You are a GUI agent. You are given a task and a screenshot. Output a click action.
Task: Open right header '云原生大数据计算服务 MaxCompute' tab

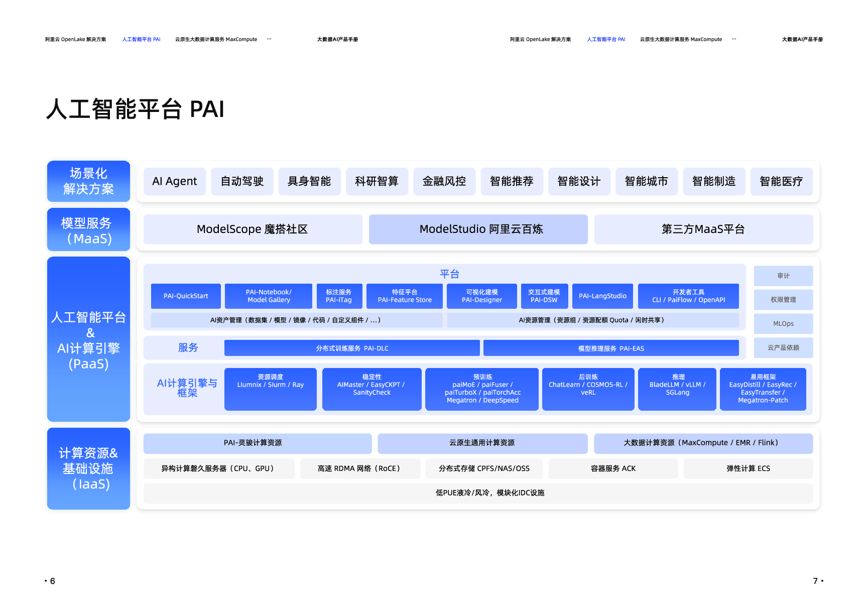tap(681, 39)
